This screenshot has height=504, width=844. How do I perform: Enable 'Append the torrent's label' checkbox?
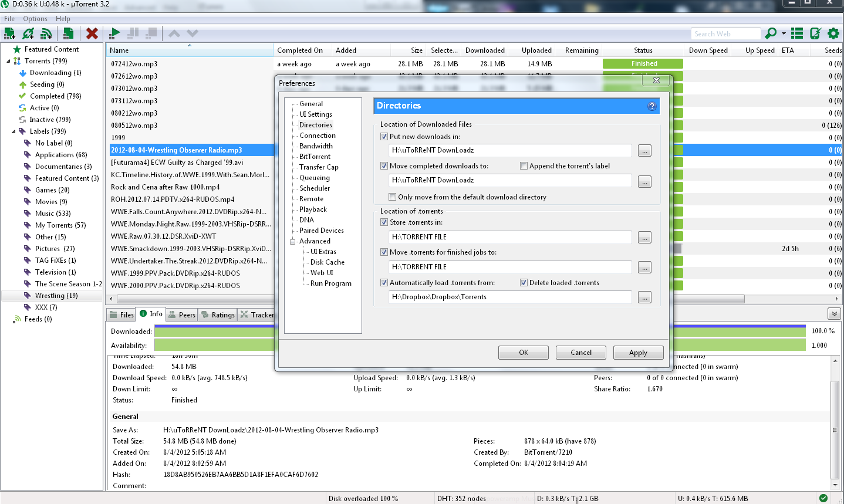point(524,166)
